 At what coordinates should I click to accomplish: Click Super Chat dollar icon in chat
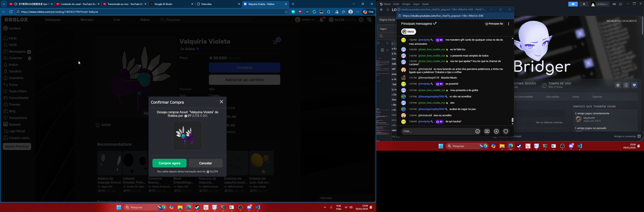point(487,131)
